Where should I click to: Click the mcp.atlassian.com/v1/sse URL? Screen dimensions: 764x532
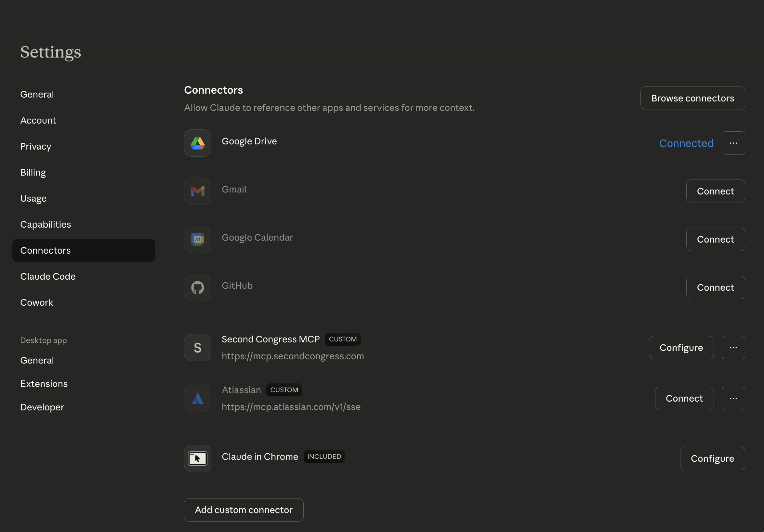291,406
